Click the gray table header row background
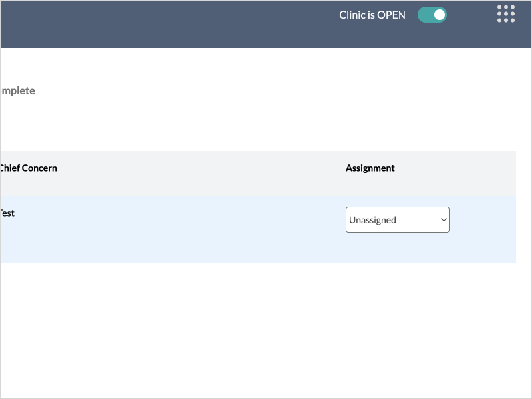 coord(199,173)
